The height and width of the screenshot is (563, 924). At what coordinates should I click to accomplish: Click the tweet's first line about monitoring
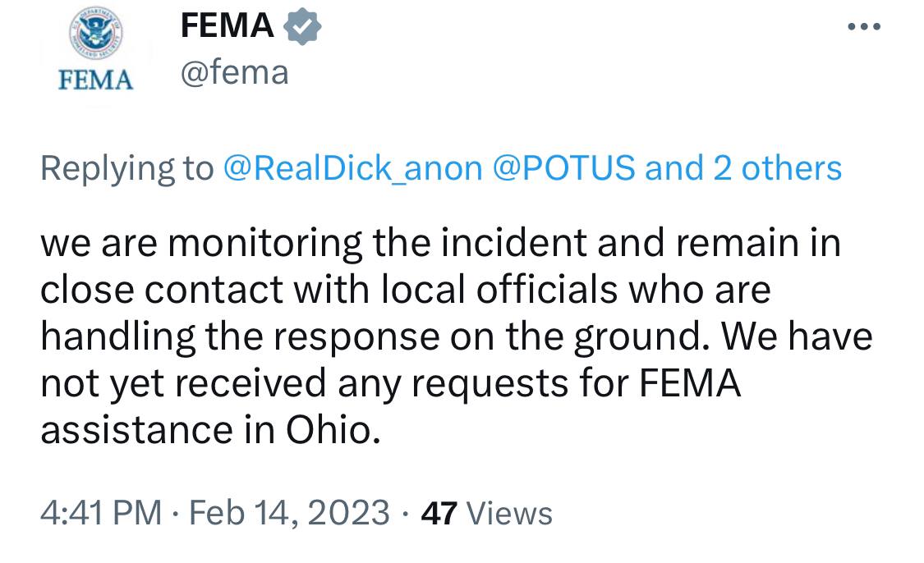coord(440,243)
